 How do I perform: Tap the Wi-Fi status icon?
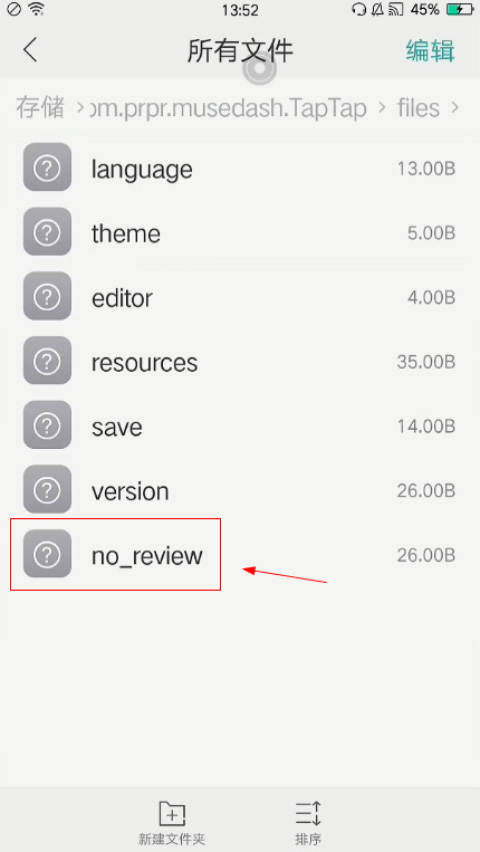click(x=36, y=9)
